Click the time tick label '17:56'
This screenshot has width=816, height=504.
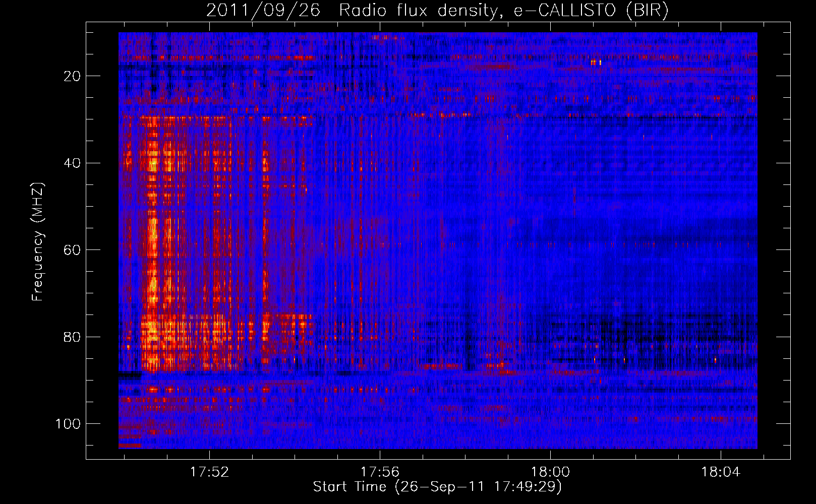pos(380,472)
